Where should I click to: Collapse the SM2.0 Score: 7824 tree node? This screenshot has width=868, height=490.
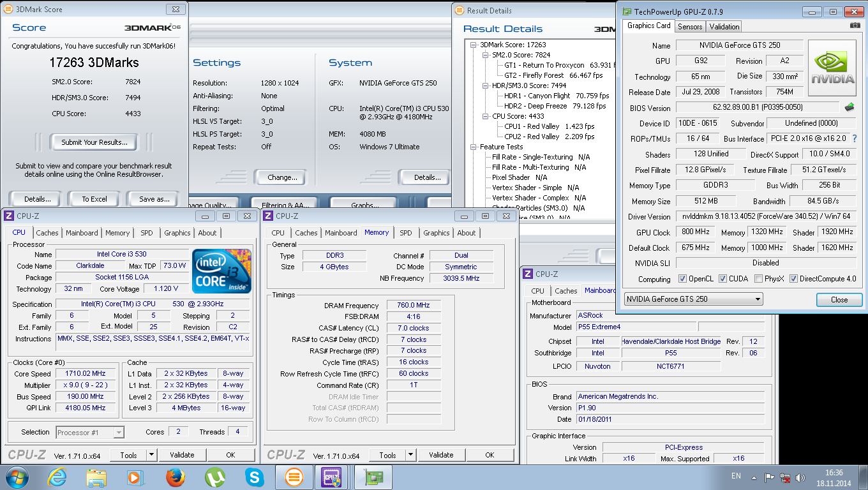point(486,55)
